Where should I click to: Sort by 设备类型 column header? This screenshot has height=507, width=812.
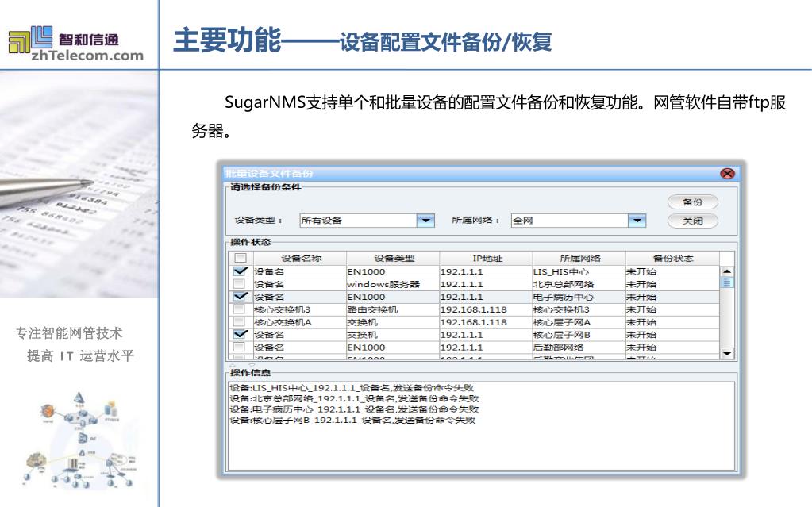[393, 258]
